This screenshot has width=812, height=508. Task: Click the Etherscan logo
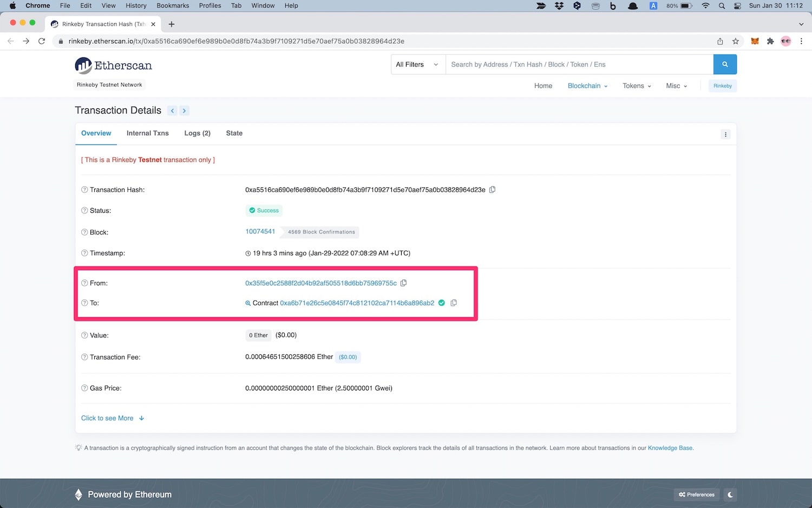pos(114,66)
